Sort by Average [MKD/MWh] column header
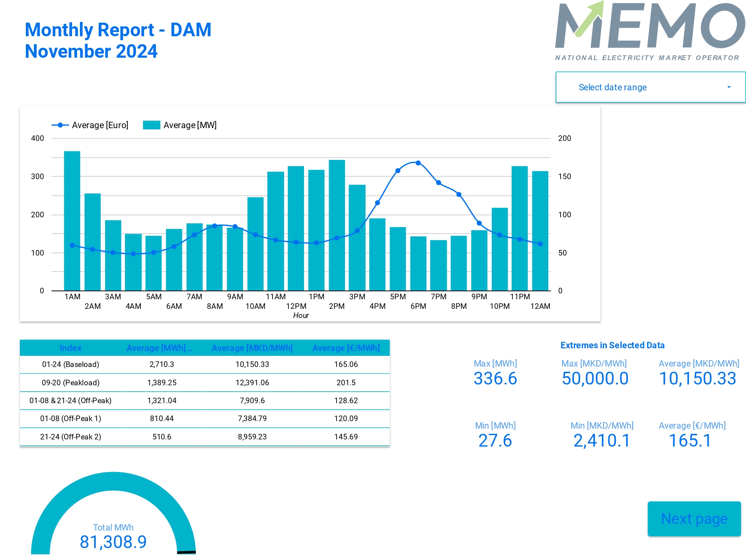Screen dimensions: 746x560 (252, 348)
